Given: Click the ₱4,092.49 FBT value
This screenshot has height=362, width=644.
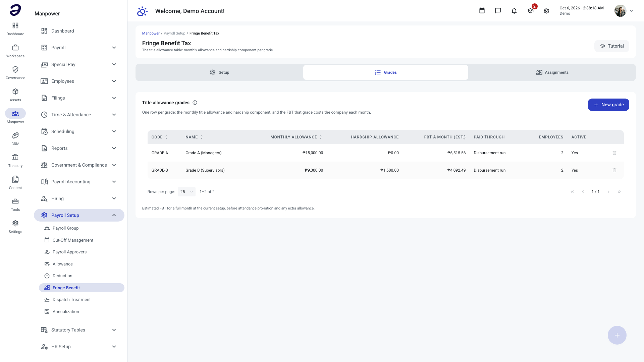Looking at the screenshot, I should tap(456, 170).
